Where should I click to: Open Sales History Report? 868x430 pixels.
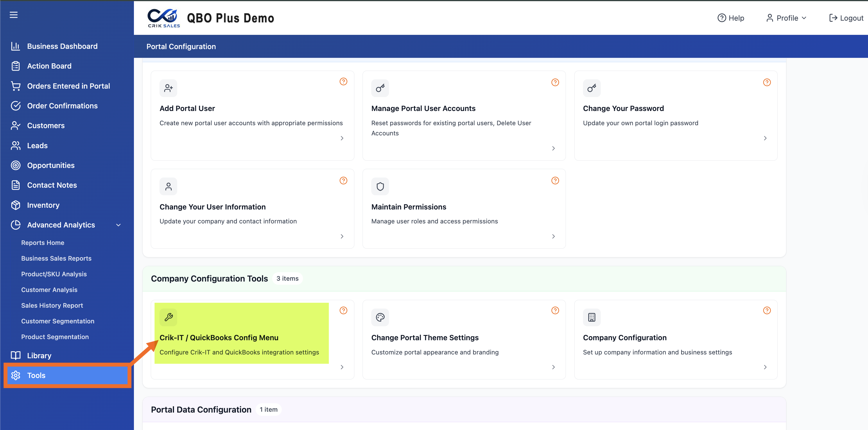pos(52,305)
